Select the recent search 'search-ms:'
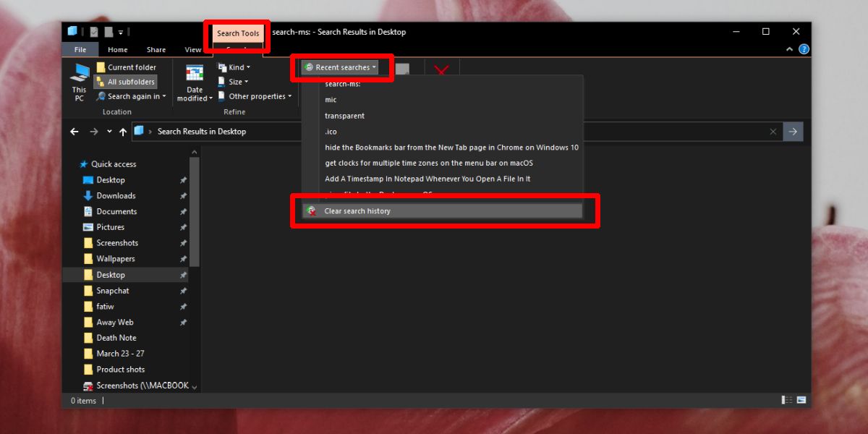This screenshot has width=868, height=434. 344,84
